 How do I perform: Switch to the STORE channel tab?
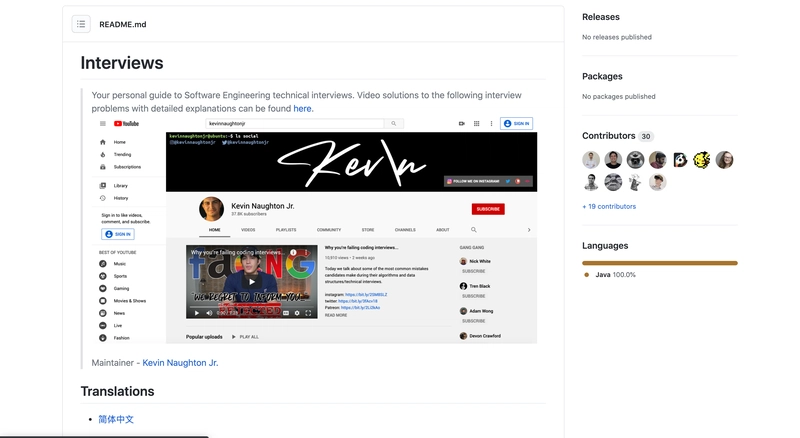click(368, 230)
